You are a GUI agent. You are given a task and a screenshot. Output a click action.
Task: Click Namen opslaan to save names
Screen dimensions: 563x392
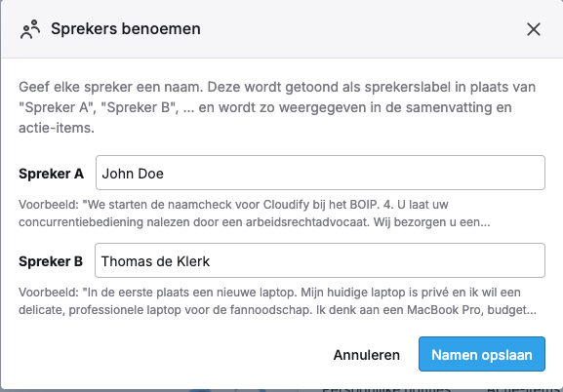(x=482, y=354)
